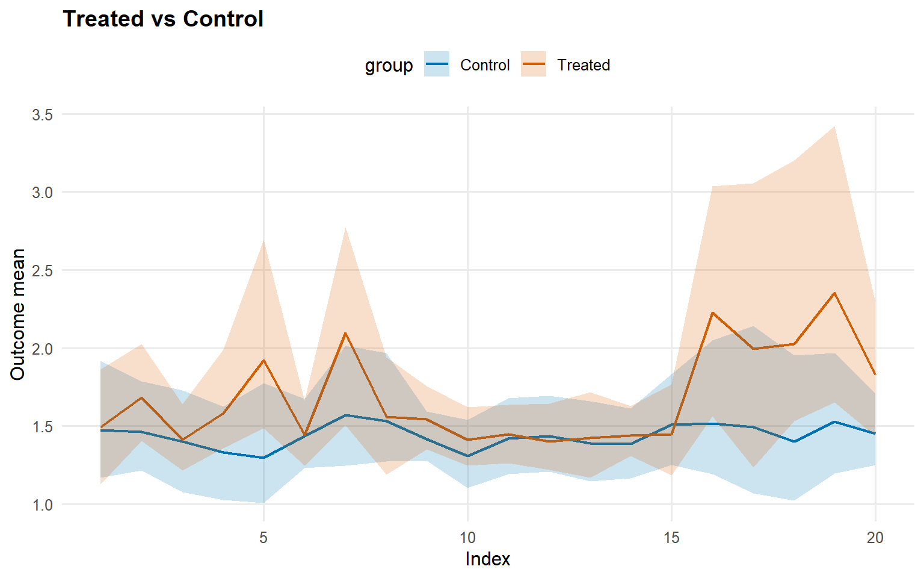The width and height of the screenshot is (924, 578).
Task: Click the Treated line's highest peak at index 19
Action: point(834,293)
